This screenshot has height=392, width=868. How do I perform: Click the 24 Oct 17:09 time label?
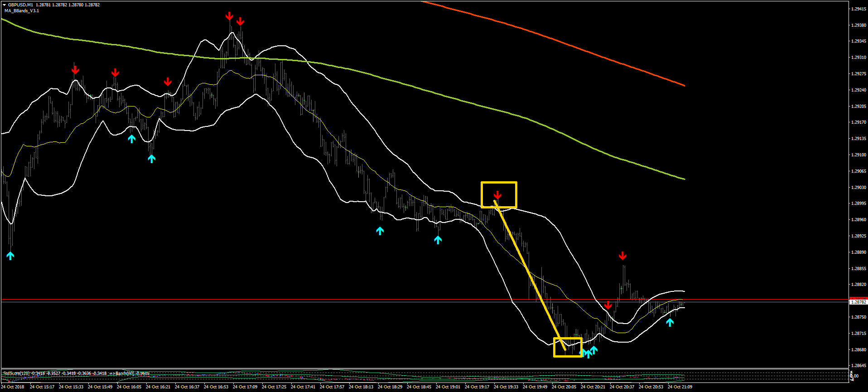(245, 387)
